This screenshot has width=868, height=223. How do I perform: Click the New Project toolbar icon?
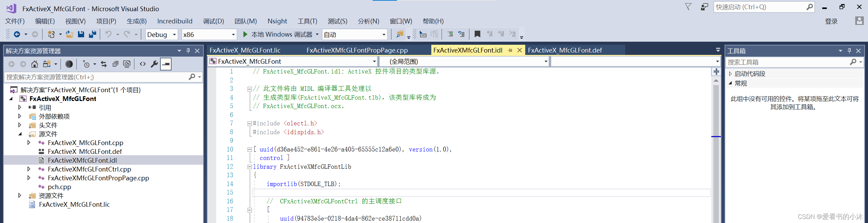tap(51, 34)
